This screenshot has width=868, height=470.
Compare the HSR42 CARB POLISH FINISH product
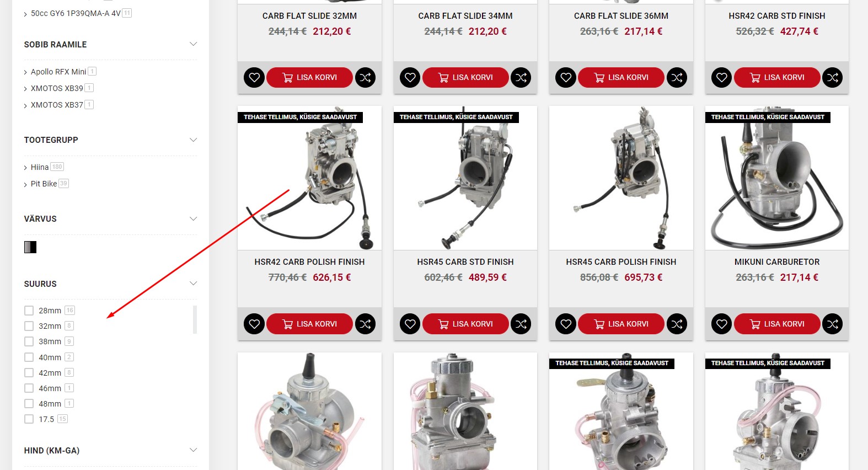tap(365, 324)
